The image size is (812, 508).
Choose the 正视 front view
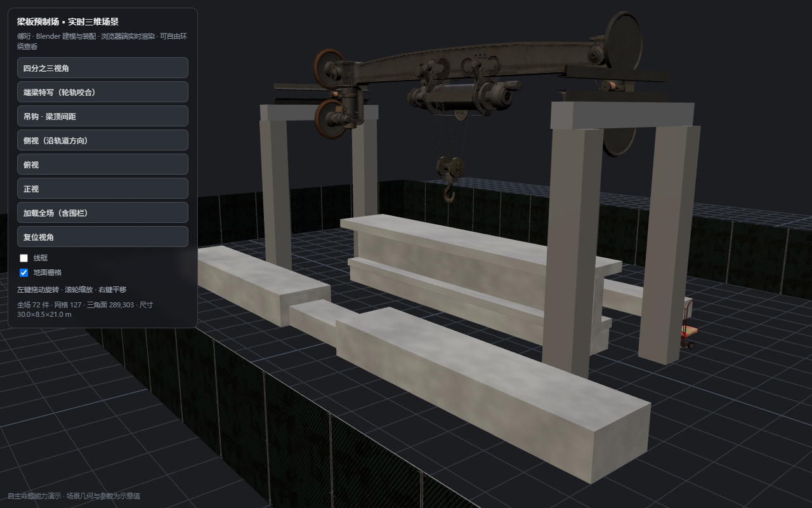[103, 189]
